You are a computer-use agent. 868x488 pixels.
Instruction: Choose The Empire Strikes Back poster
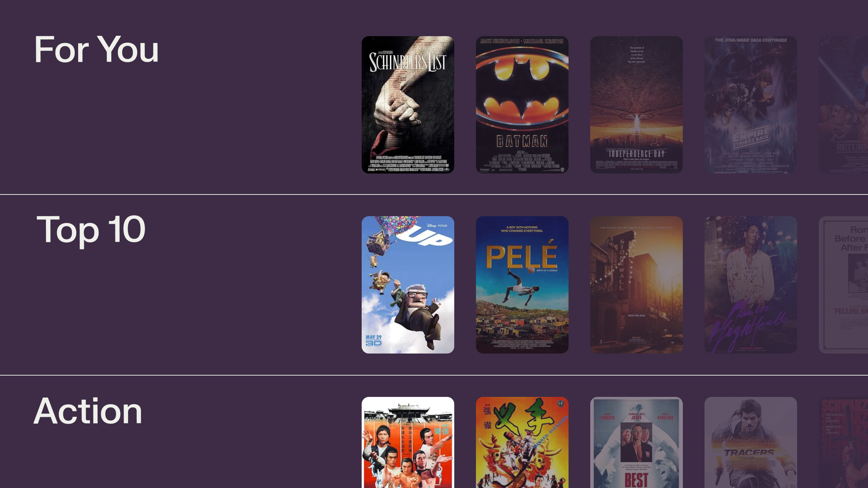[750, 104]
